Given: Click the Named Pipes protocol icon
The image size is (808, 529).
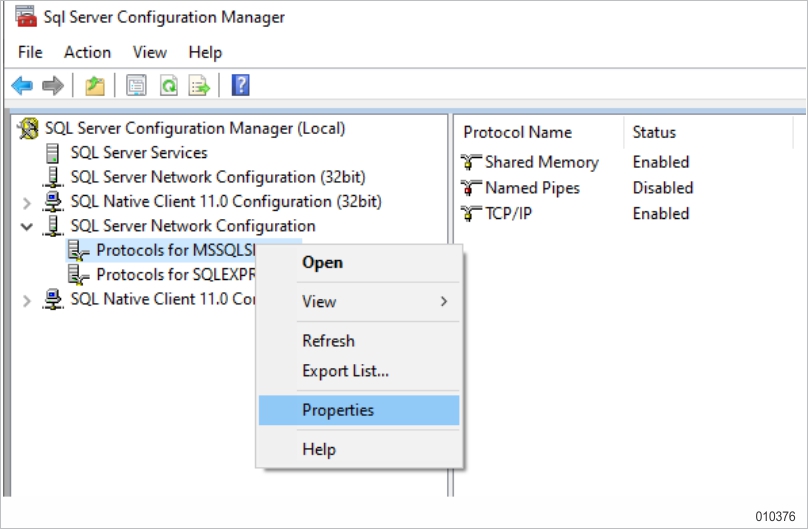Looking at the screenshot, I should coord(470,188).
